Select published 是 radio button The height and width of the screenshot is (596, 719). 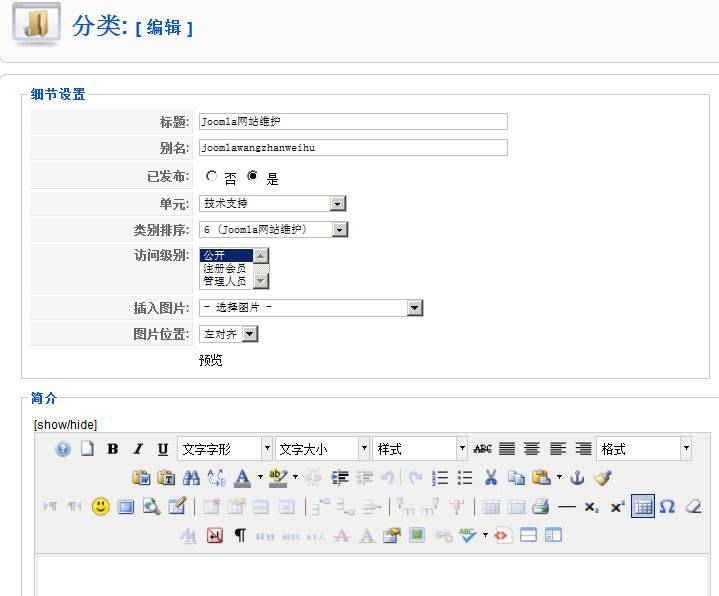point(252,176)
